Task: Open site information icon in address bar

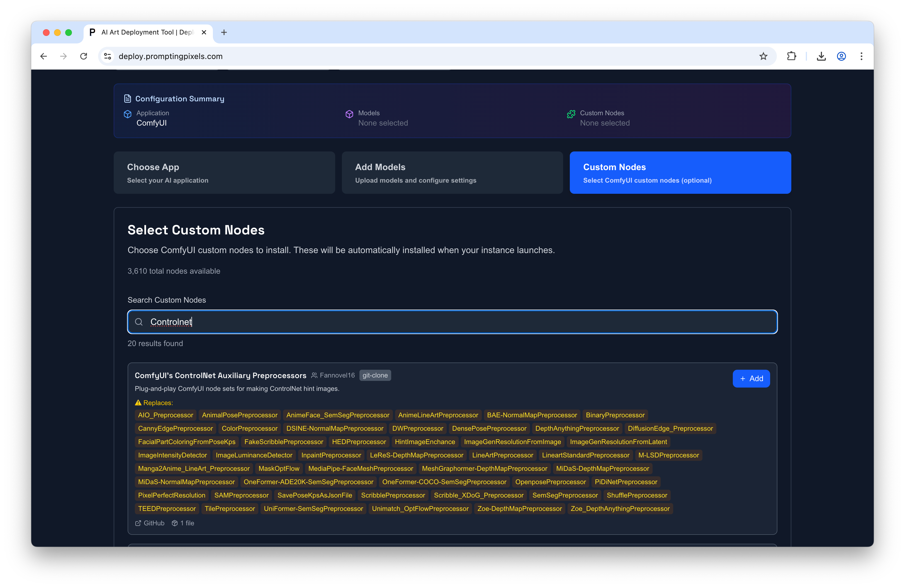Action: tap(108, 56)
